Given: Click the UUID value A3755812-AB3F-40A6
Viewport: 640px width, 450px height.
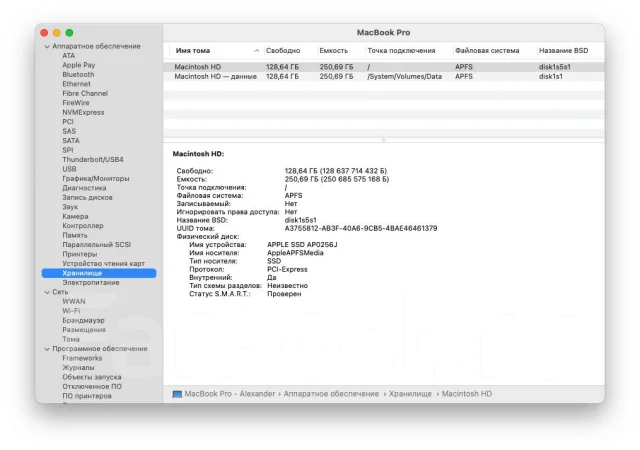Looking at the screenshot, I should click(x=361, y=228).
